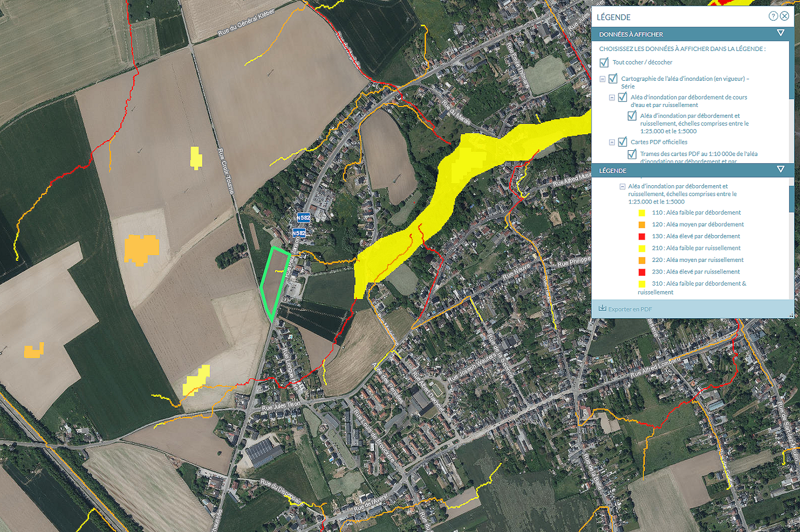Click the PDF export download icon
The height and width of the screenshot is (532, 800).
(602, 309)
